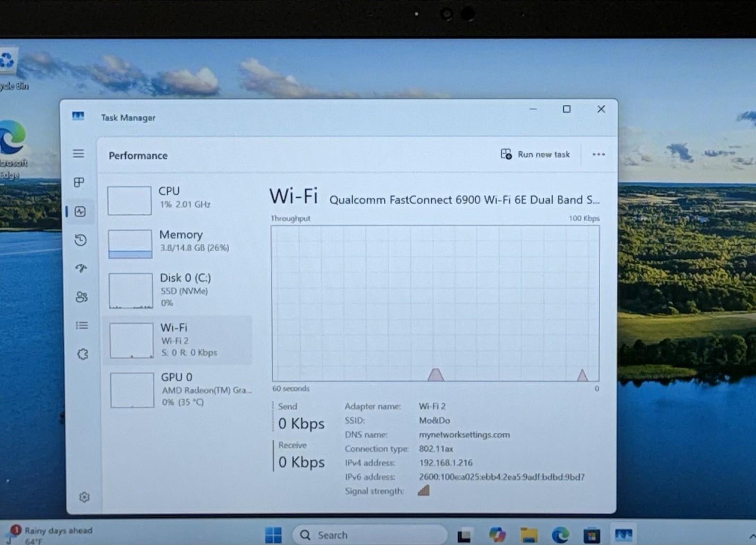This screenshot has width=756, height=545.
Task: Open Task View on the taskbar
Action: pyautogui.click(x=464, y=535)
